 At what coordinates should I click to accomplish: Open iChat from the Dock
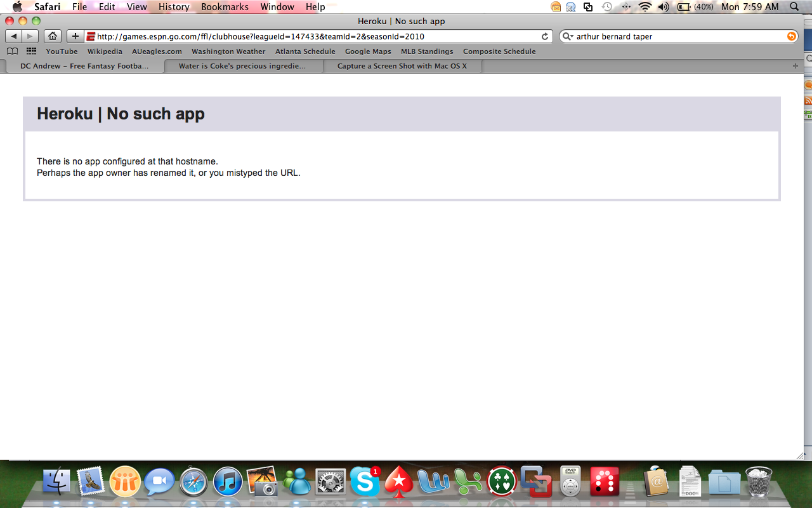pyautogui.click(x=159, y=481)
